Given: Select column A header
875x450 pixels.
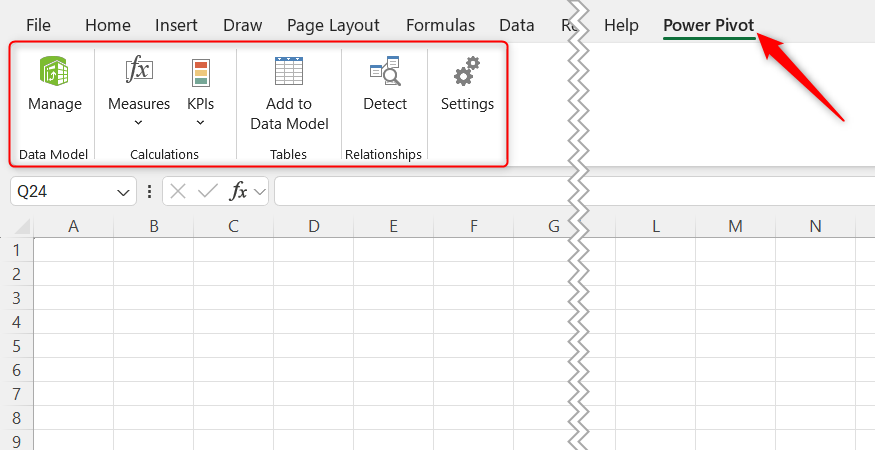Looking at the screenshot, I should 73,226.
